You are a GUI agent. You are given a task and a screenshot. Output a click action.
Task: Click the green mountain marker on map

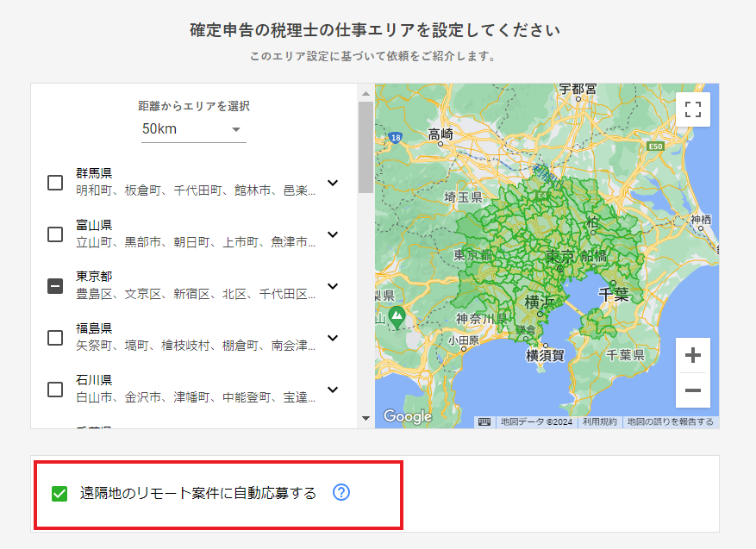click(x=397, y=318)
